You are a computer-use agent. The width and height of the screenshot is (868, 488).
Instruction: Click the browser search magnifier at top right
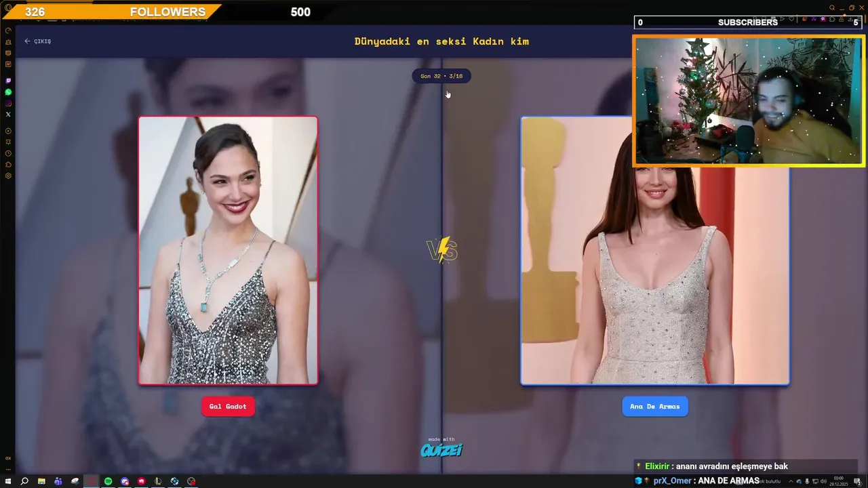[832, 7]
